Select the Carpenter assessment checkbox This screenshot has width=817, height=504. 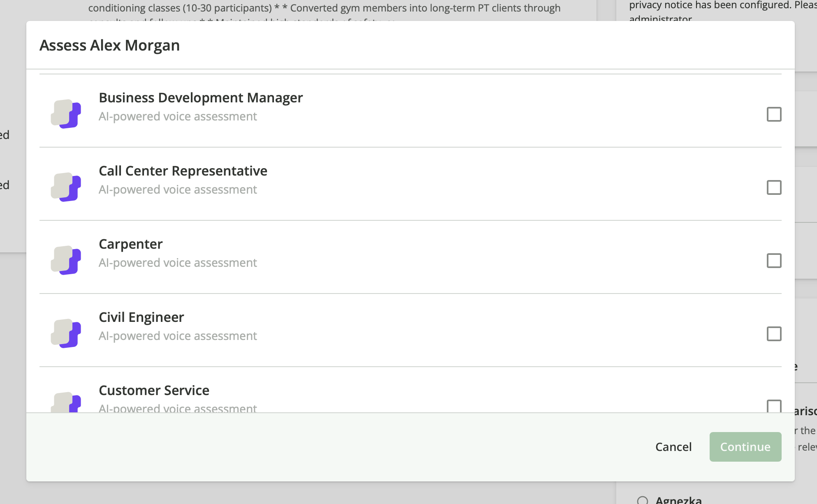click(774, 261)
